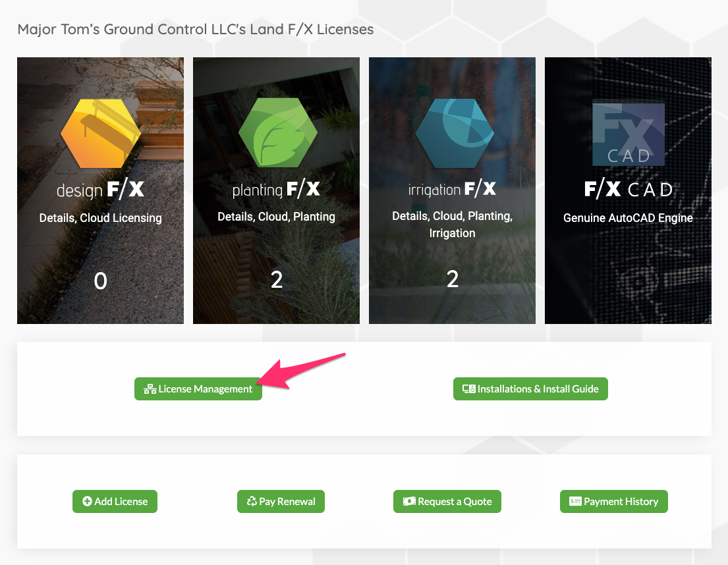Screen dimensions: 728x565
Task: Click the Planting F/X green leaf icon
Action: (x=277, y=132)
